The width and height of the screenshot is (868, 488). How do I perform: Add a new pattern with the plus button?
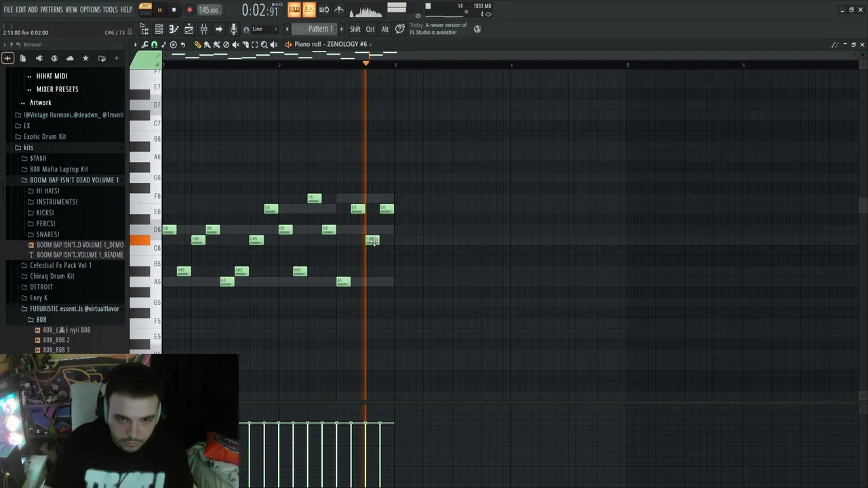[x=341, y=29]
